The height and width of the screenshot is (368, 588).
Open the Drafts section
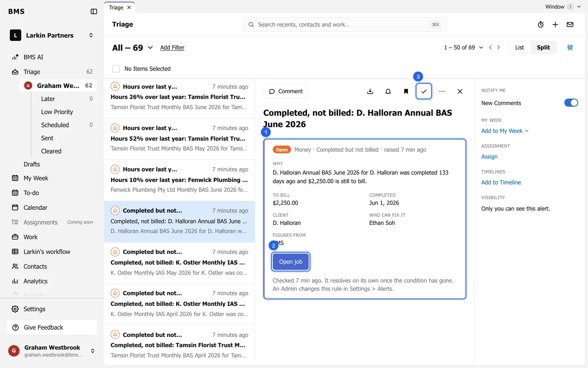(x=32, y=164)
